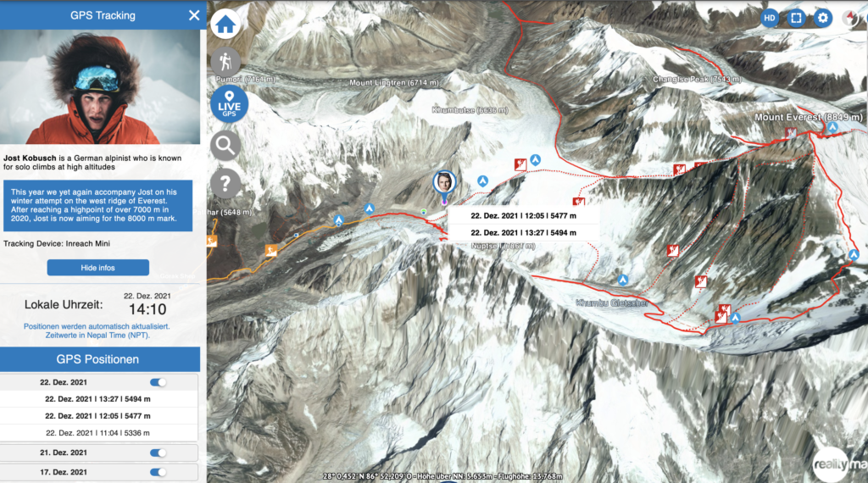
Task: Toggle the 22. Dez. 2021 track switch
Action: click(x=158, y=382)
